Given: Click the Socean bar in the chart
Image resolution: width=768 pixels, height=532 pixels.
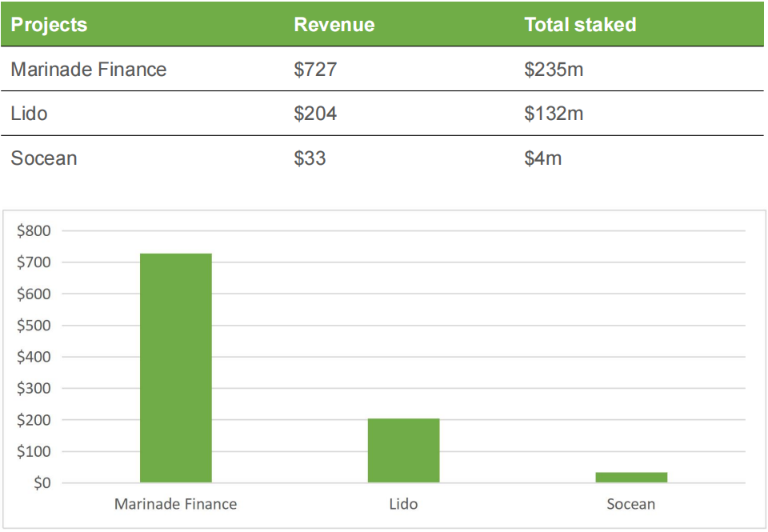Looking at the screenshot, I should click(631, 477).
